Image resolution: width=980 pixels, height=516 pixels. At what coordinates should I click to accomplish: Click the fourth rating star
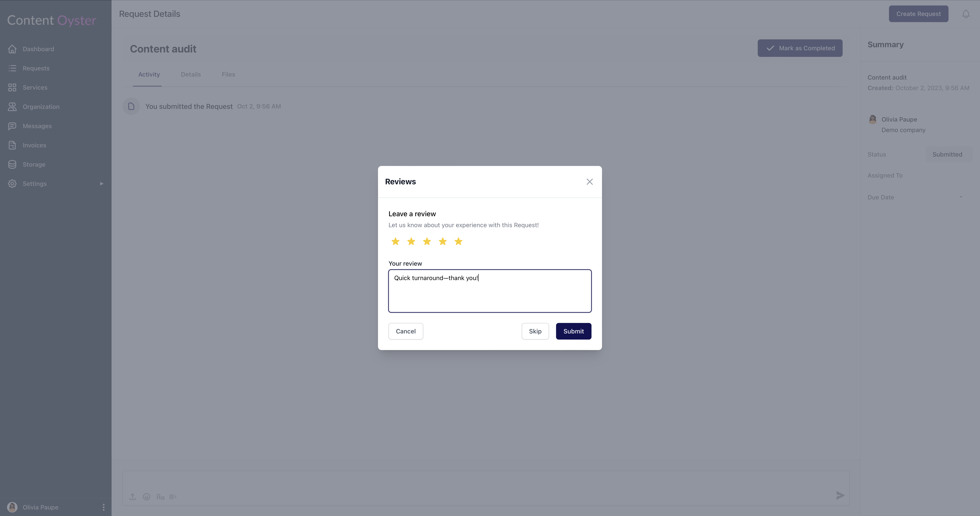tap(443, 241)
